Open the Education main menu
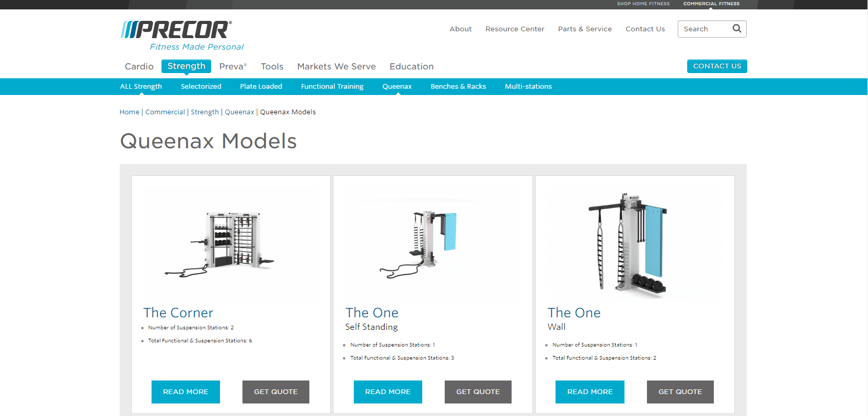 411,66
